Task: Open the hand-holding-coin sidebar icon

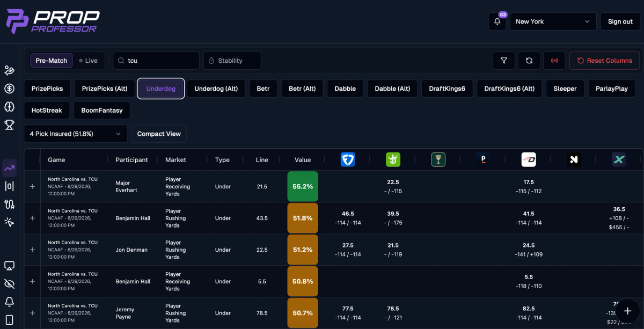Action: (9, 70)
